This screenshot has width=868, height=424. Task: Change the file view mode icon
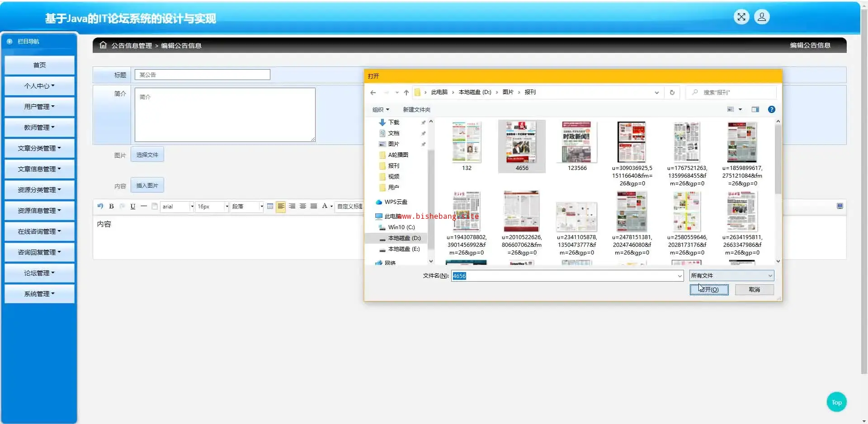[731, 109]
